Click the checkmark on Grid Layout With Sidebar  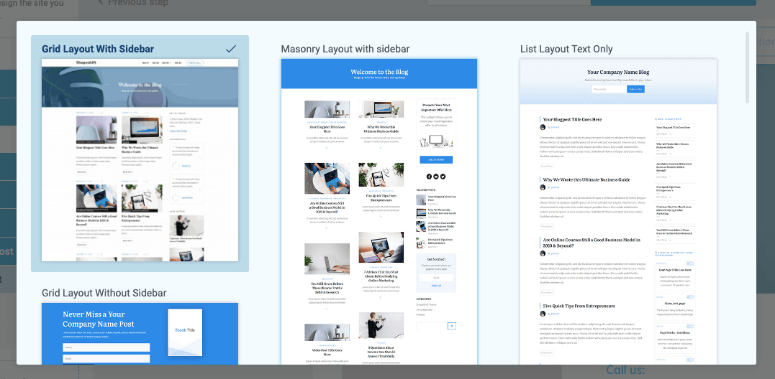coord(231,49)
